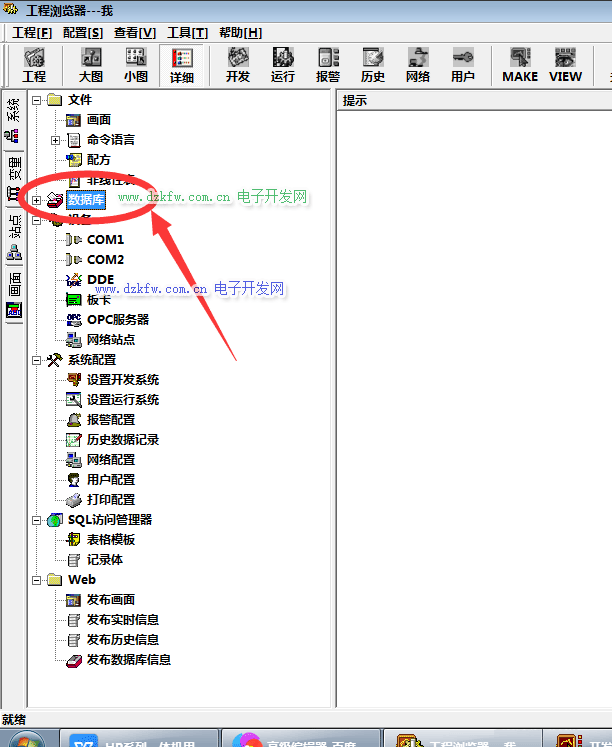Open the 工具[T] menu
The height and width of the screenshot is (747, 612).
point(187,33)
